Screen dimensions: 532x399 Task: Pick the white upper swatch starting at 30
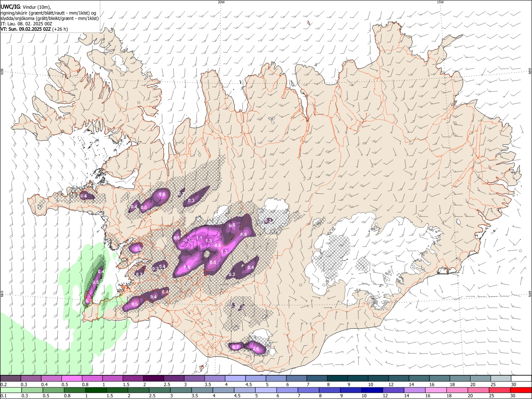point(520,379)
